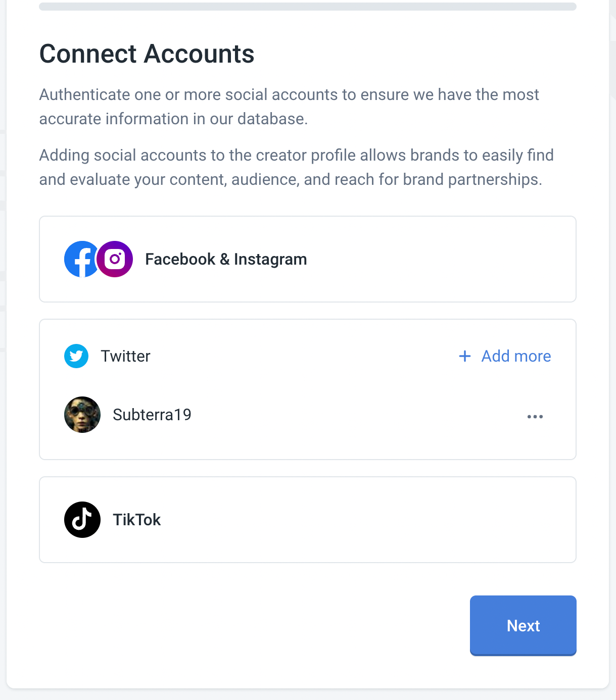Click the TikTok logo icon
The width and height of the screenshot is (616, 700).
pos(82,520)
